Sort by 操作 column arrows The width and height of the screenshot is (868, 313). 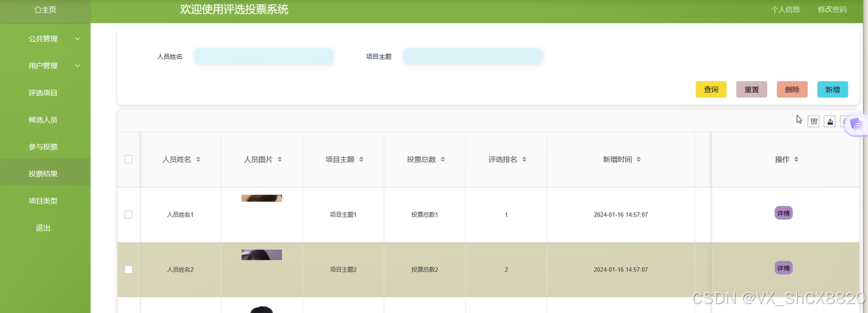pyautogui.click(x=796, y=160)
